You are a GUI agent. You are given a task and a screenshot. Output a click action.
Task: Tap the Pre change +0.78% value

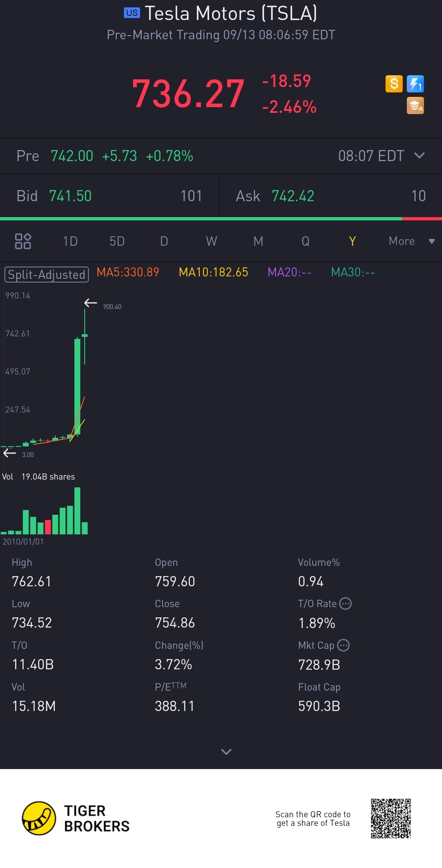coord(169,156)
